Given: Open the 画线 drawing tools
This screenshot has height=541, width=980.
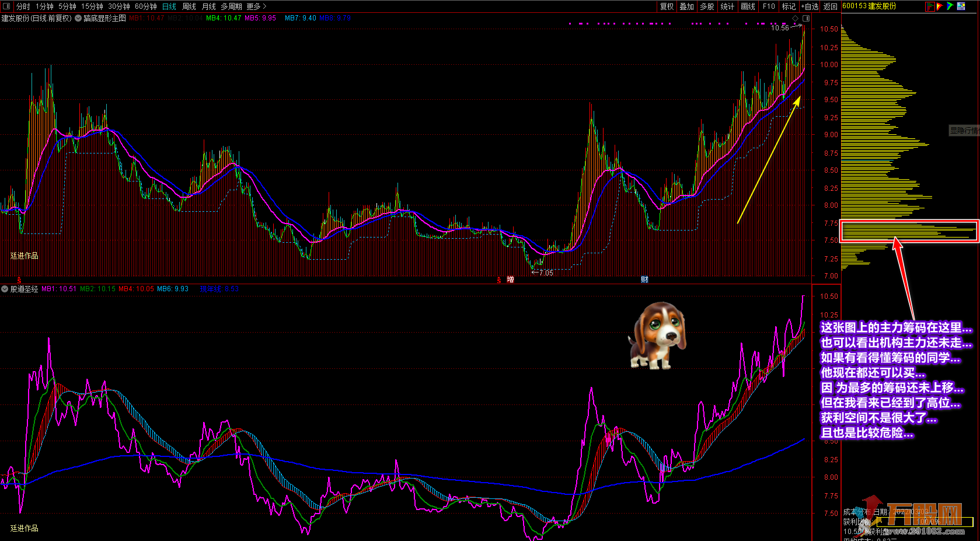Looking at the screenshot, I should coord(748,6).
